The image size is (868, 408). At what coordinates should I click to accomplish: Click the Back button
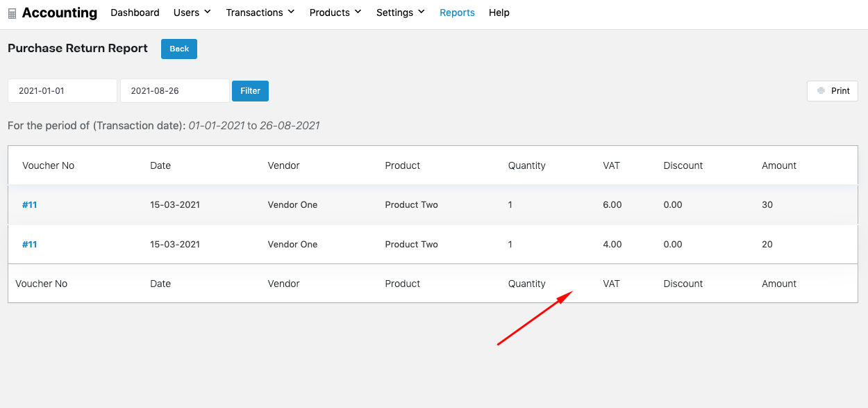(x=178, y=49)
